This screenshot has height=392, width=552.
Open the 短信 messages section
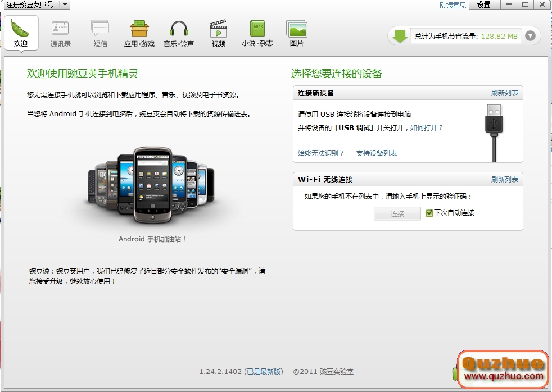coord(100,33)
